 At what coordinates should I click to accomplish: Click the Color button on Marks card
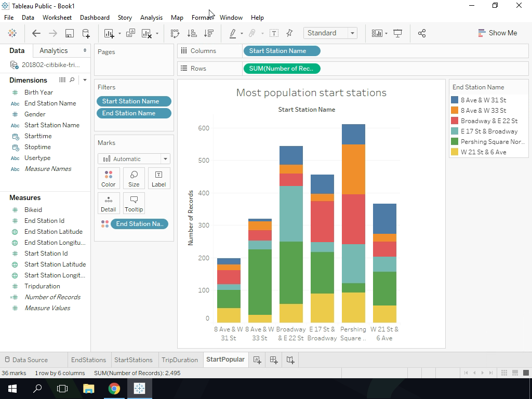point(109,178)
